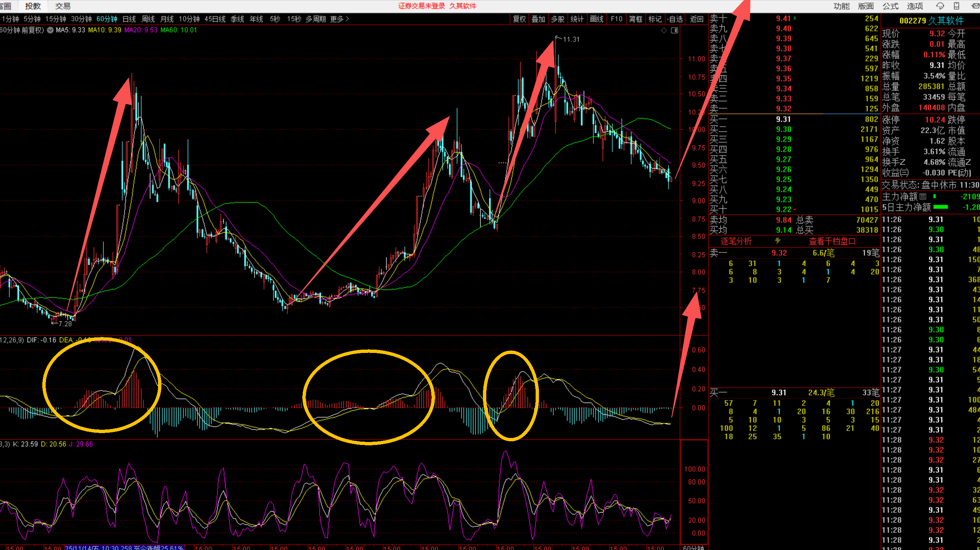This screenshot has height=550, width=980.
Task: Click the 5日主力净额 green bar
Action: [940, 207]
